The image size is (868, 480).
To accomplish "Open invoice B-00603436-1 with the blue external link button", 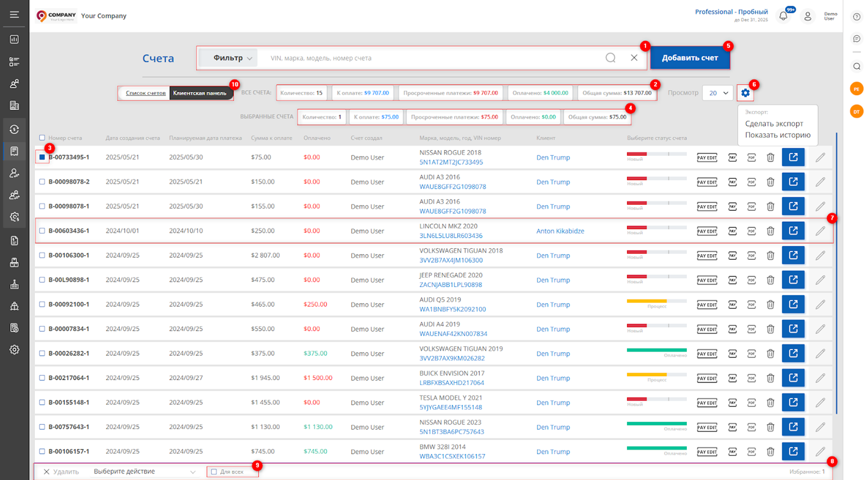I will [x=793, y=231].
